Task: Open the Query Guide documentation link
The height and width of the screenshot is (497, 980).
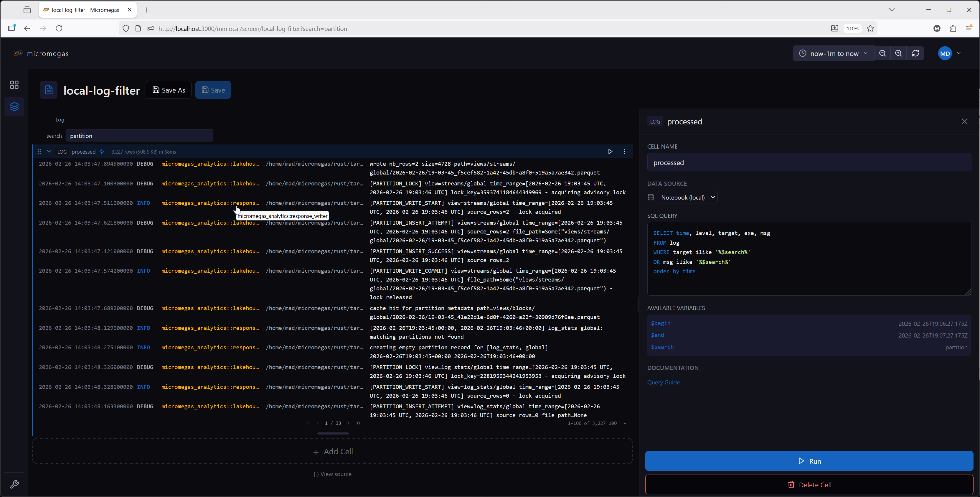Action: (x=663, y=382)
